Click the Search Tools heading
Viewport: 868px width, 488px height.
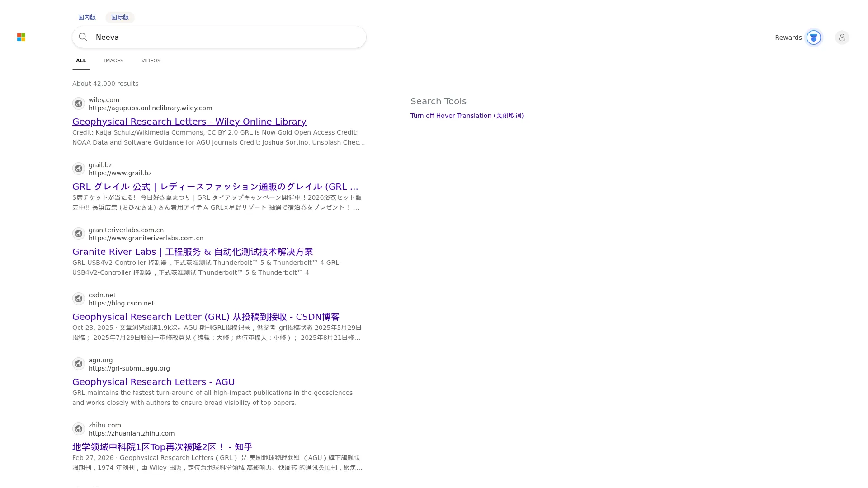click(439, 101)
